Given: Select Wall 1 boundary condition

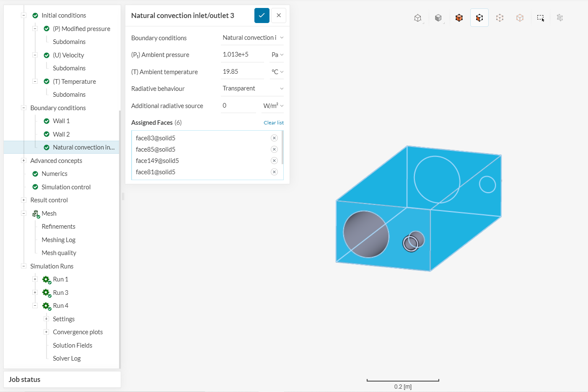Looking at the screenshot, I should (x=61, y=121).
